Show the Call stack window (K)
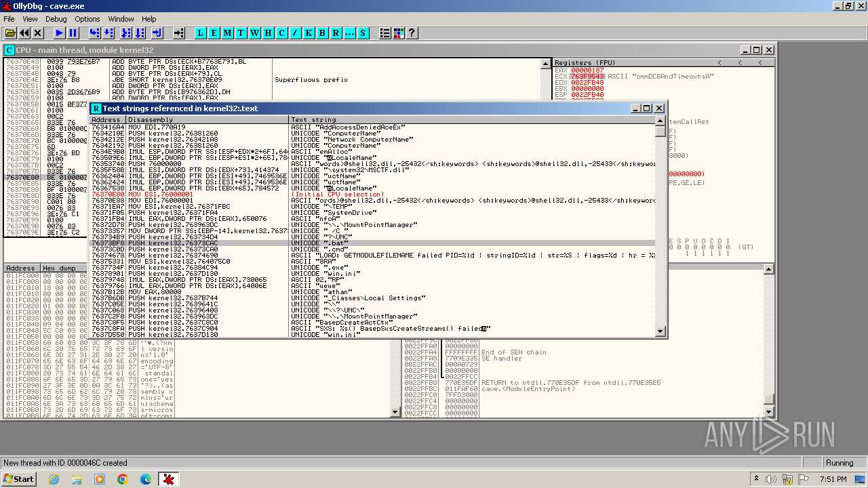868x488 pixels. (x=309, y=33)
